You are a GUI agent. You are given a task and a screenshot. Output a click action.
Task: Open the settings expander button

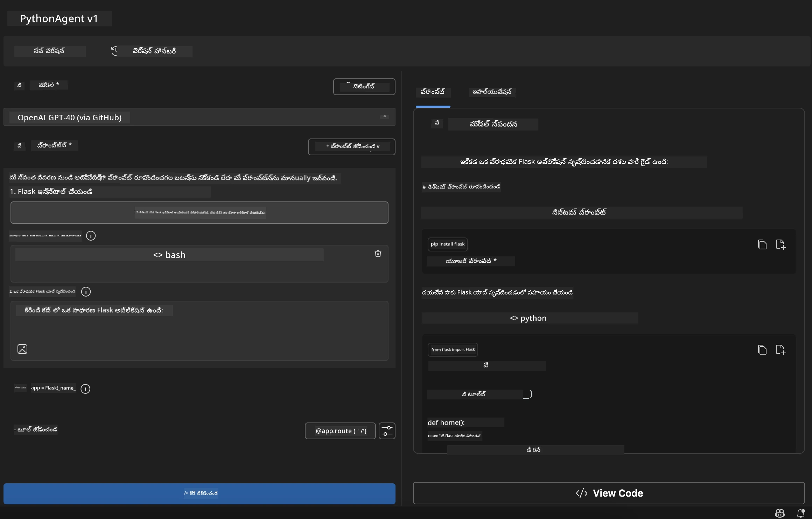point(364,86)
